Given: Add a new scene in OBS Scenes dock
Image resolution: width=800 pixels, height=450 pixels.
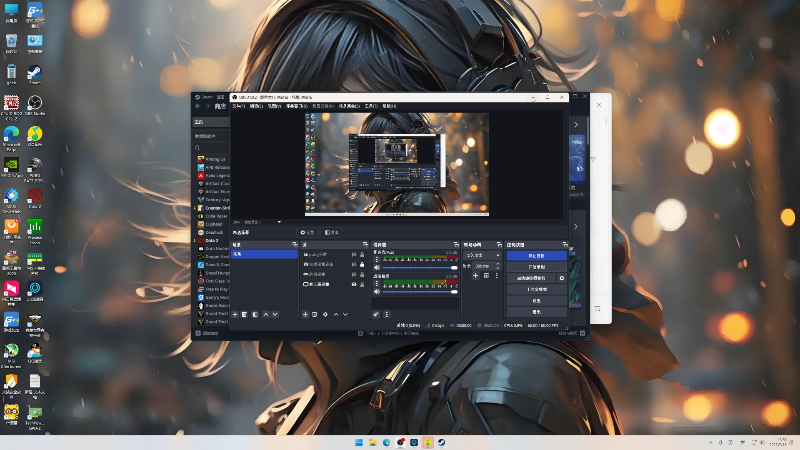Looking at the screenshot, I should (x=235, y=315).
